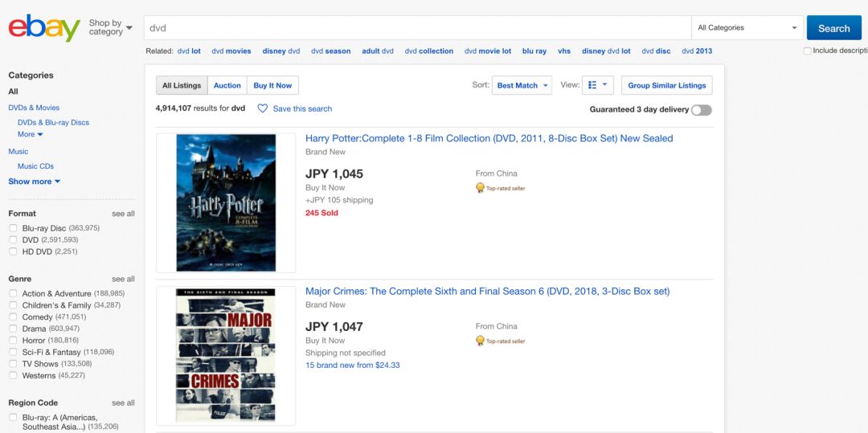The height and width of the screenshot is (433, 868).
Task: Check the Comedy genre box
Action: 13,317
